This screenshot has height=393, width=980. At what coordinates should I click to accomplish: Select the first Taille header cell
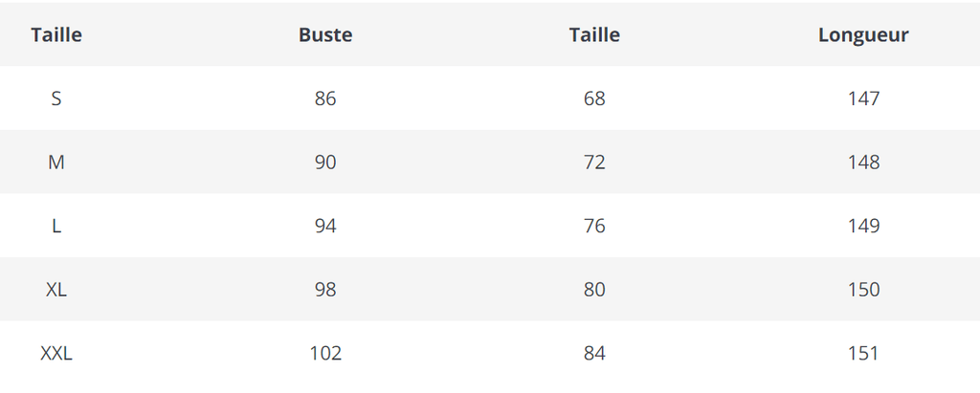click(x=56, y=34)
